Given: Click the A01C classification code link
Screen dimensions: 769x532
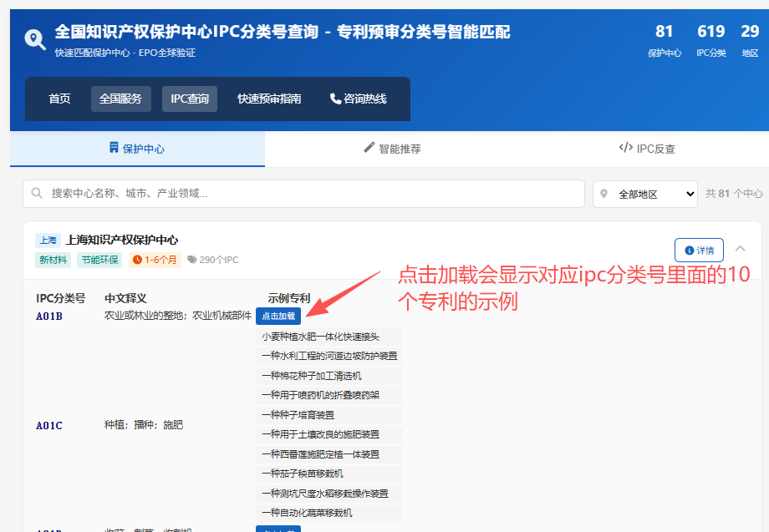Looking at the screenshot, I should point(49,425).
